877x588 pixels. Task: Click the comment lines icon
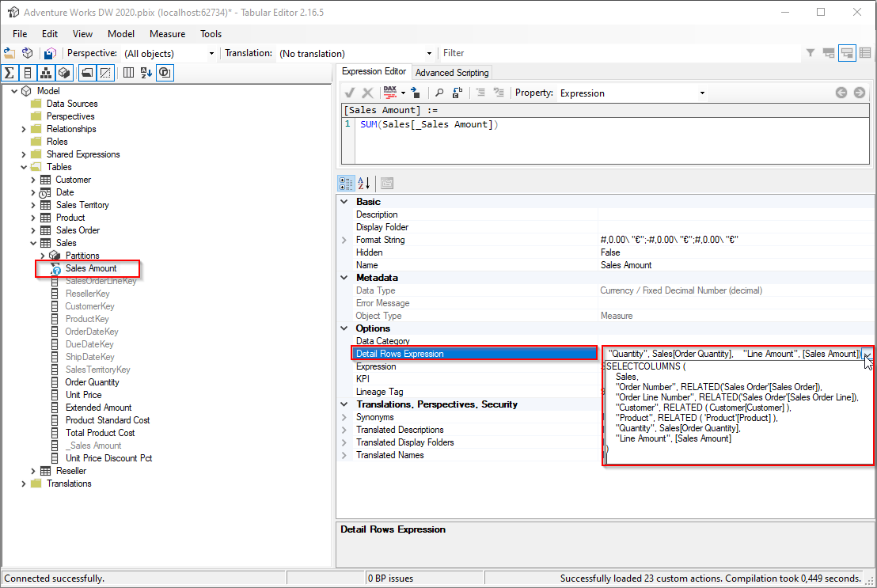(480, 93)
